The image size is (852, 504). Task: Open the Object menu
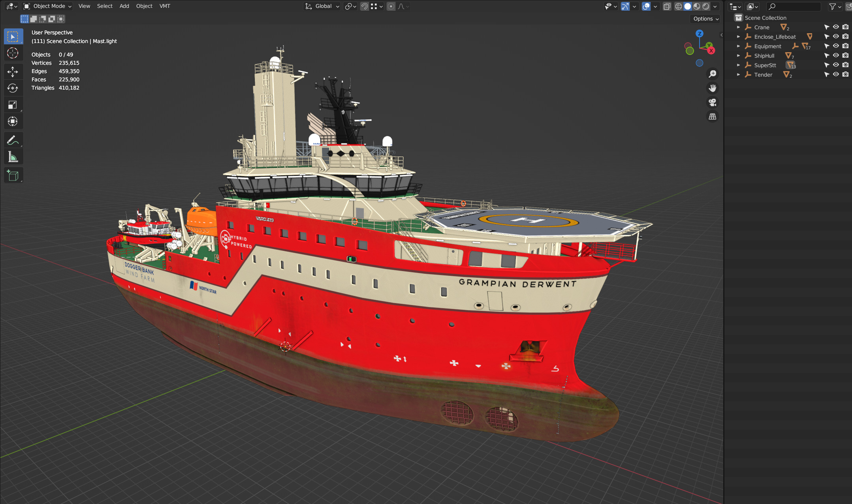point(144,6)
